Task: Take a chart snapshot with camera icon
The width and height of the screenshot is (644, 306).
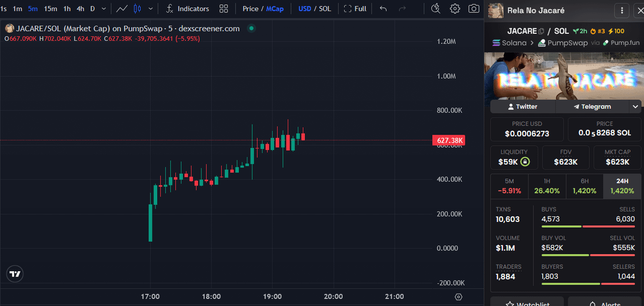Action: pos(474,9)
